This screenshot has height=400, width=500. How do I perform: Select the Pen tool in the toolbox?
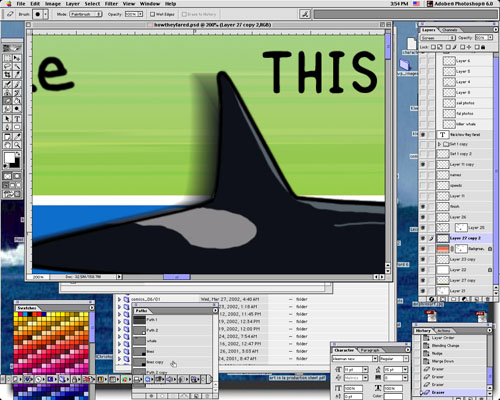pyautogui.click(x=7, y=127)
